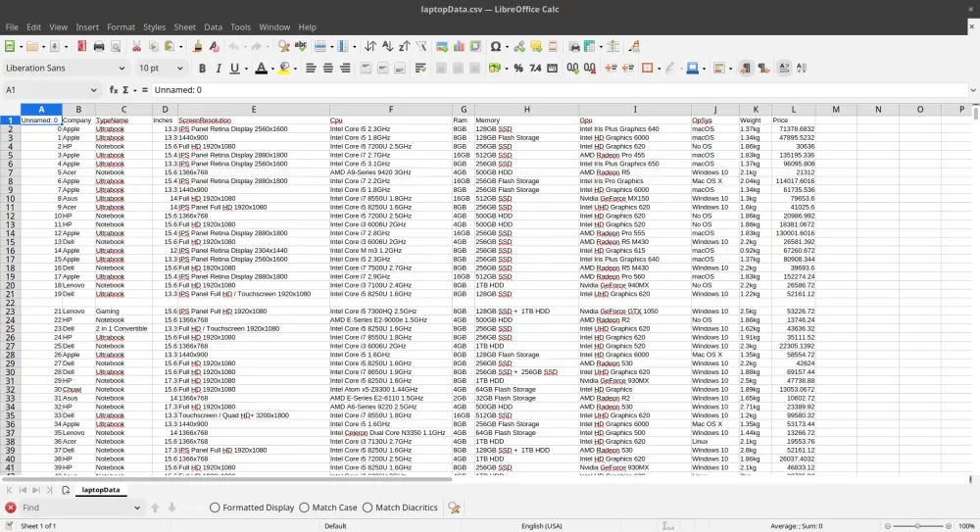The height and width of the screenshot is (532, 980).
Task: Apply yellow Background Color swatch
Action: click(284, 69)
